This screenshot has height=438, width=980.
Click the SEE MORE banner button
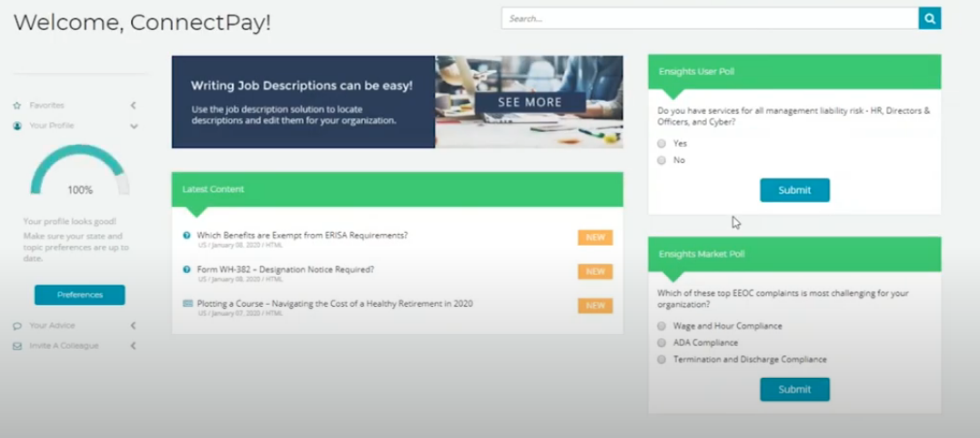(530, 103)
